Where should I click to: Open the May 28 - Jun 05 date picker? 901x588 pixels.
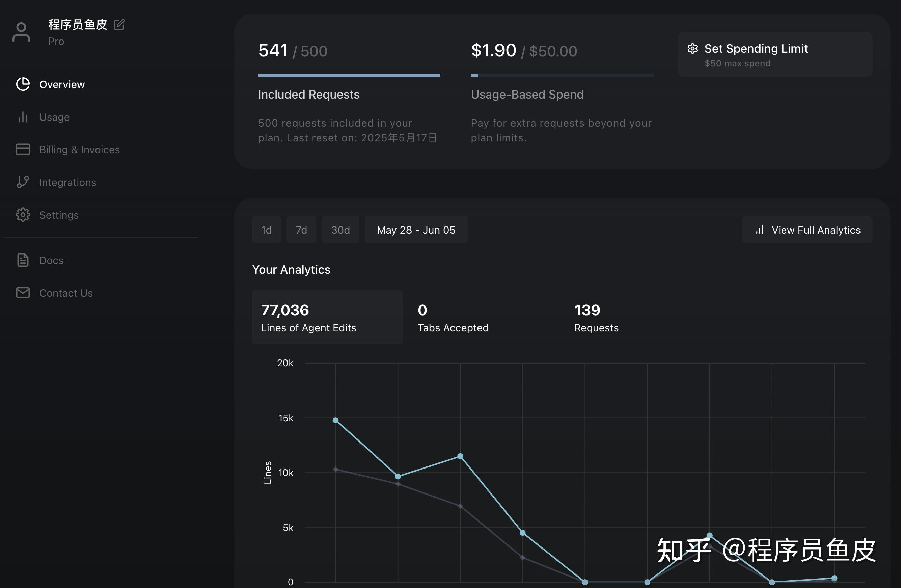[416, 230]
